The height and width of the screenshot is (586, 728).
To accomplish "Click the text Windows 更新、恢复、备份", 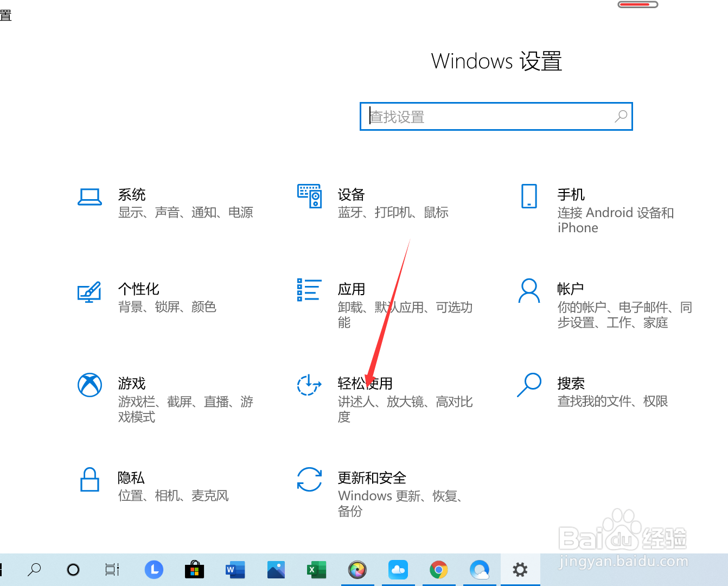I will tap(400, 504).
